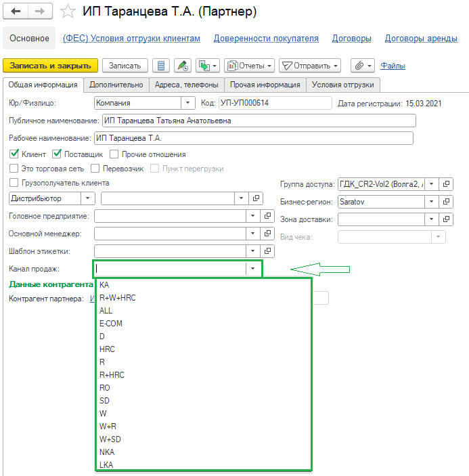Check Грузополучатель клиента checkbox
469x476 pixels.
(14, 183)
